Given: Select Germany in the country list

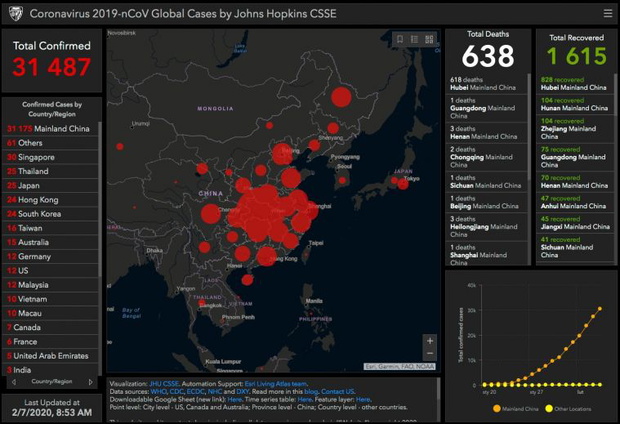Looking at the screenshot, I should (50, 257).
